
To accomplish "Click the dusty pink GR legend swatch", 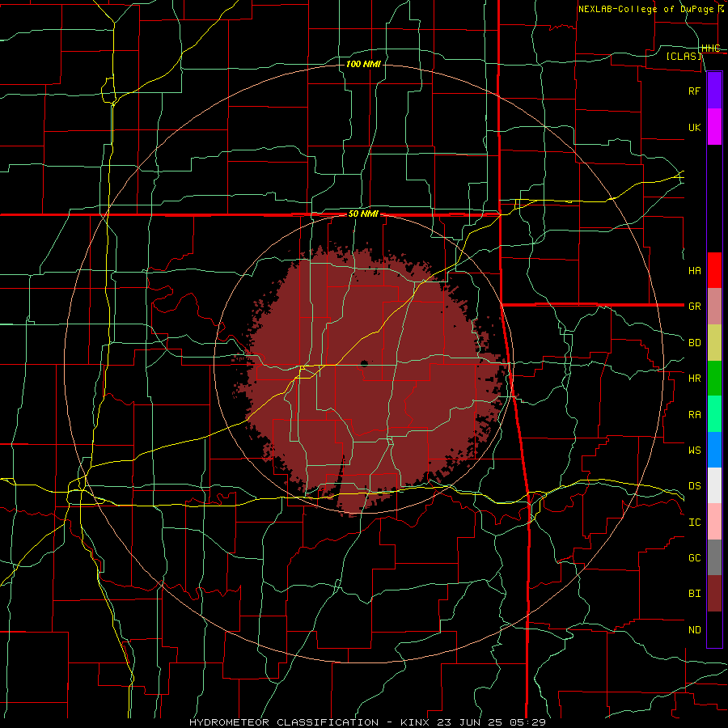I will click(x=714, y=307).
